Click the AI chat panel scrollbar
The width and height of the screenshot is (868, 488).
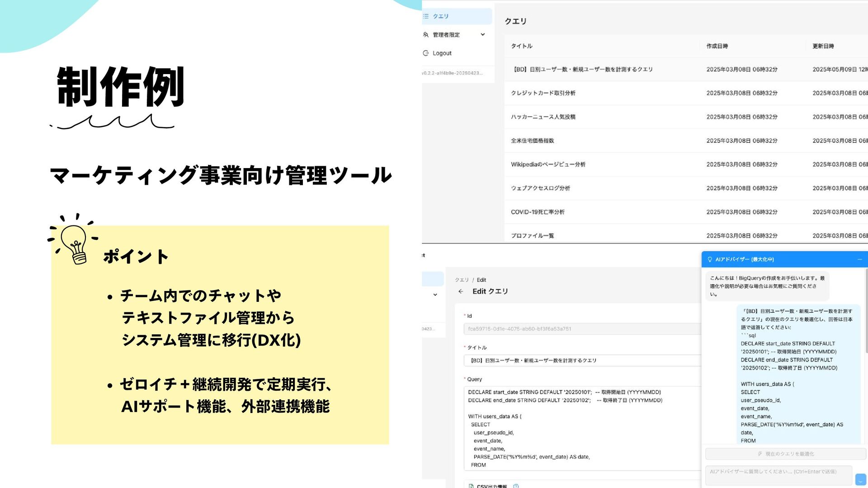(x=866, y=312)
